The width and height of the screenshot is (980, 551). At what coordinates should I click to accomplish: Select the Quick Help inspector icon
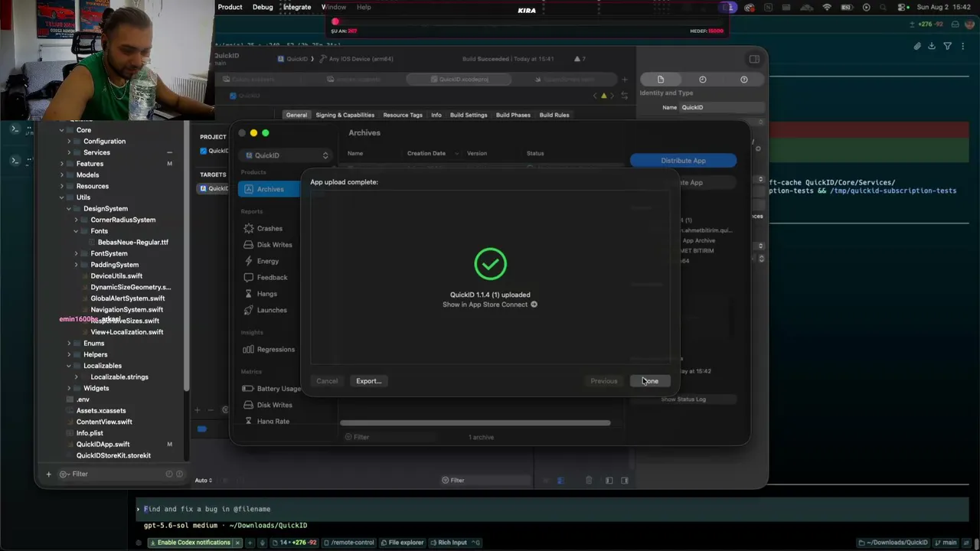click(x=743, y=80)
